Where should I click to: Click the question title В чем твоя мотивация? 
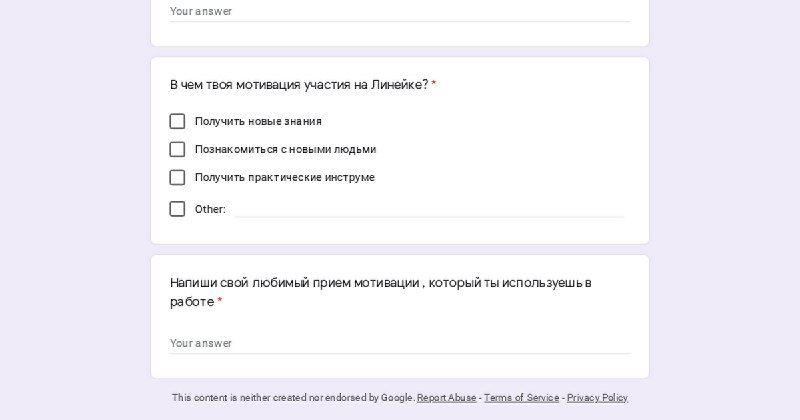tap(299, 85)
